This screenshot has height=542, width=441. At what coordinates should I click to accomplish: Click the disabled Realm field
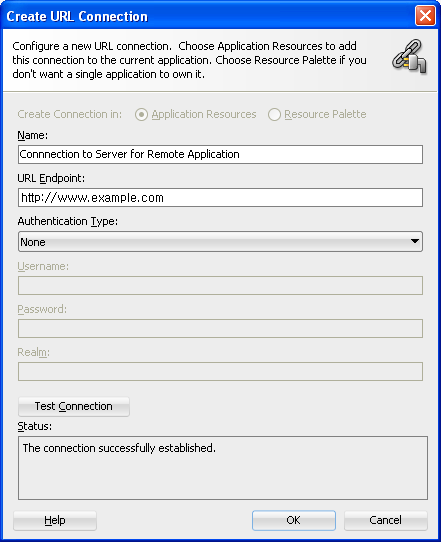click(x=220, y=372)
